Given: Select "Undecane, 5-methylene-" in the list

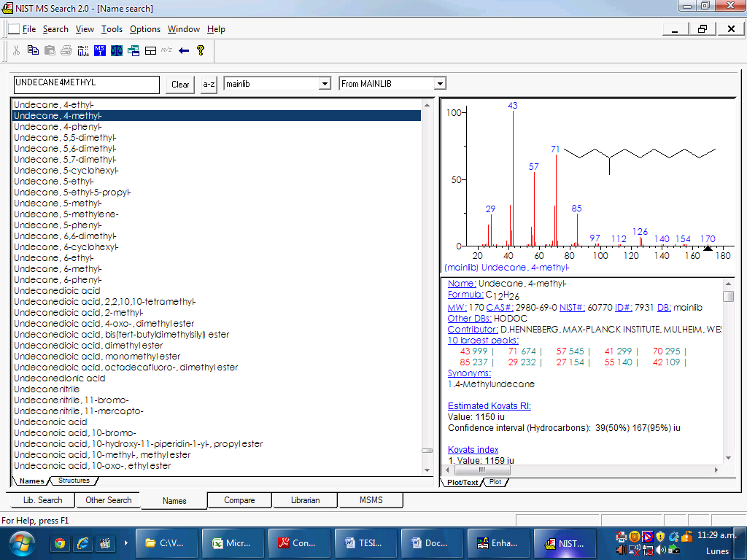Looking at the screenshot, I should pyautogui.click(x=216, y=214).
